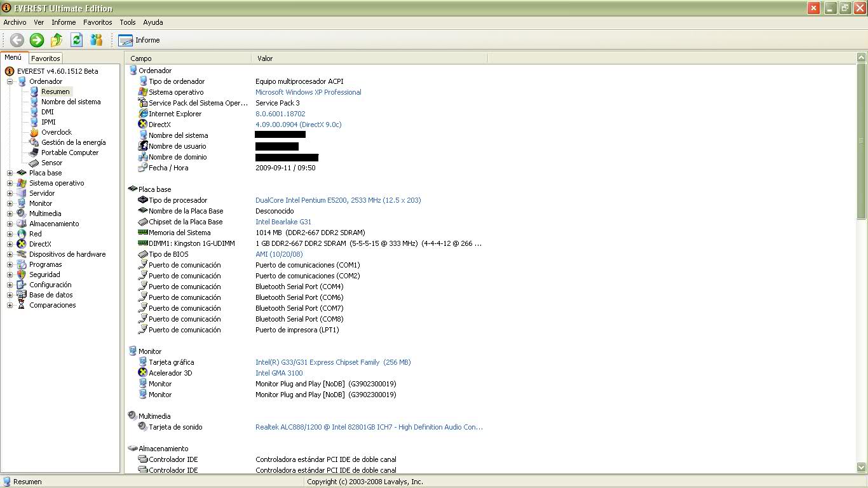This screenshot has width=868, height=488.
Task: Click the vertical scrollbar up arrow
Action: [862, 58]
